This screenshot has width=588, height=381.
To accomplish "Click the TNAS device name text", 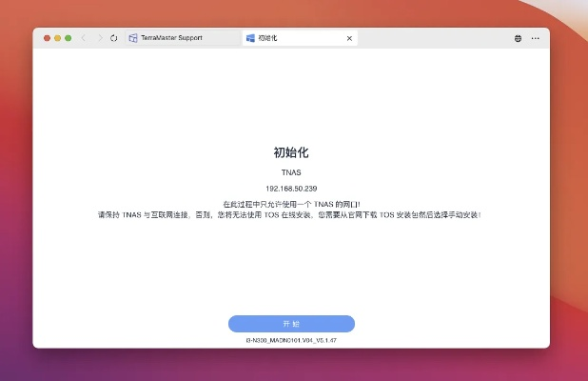I will click(291, 172).
